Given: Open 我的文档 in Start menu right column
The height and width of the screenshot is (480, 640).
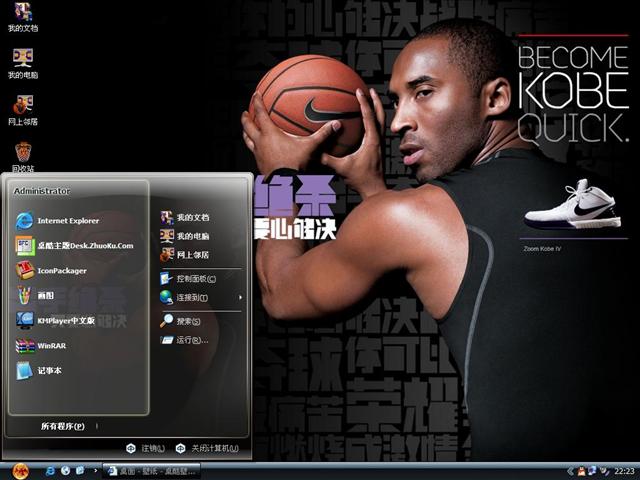Looking at the screenshot, I should [185, 218].
